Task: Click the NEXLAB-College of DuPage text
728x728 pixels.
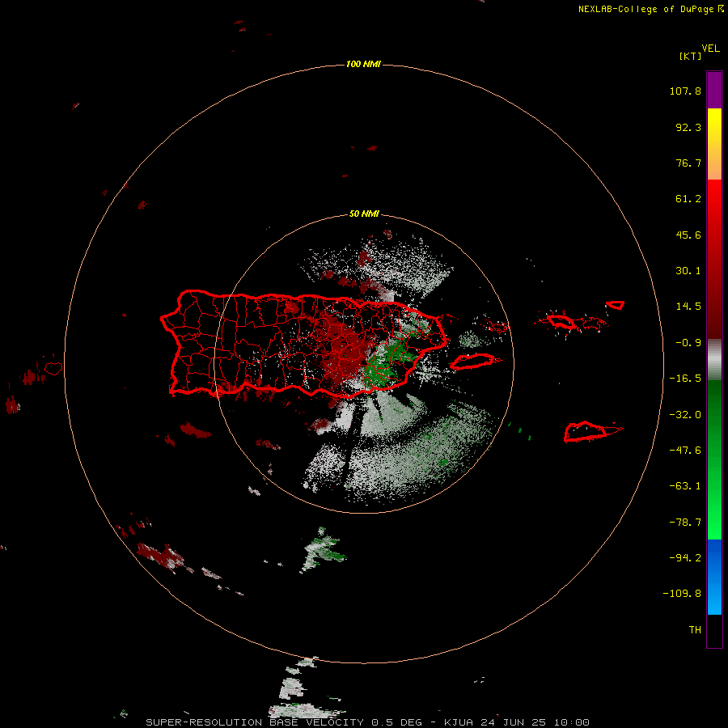Action: coord(650,9)
